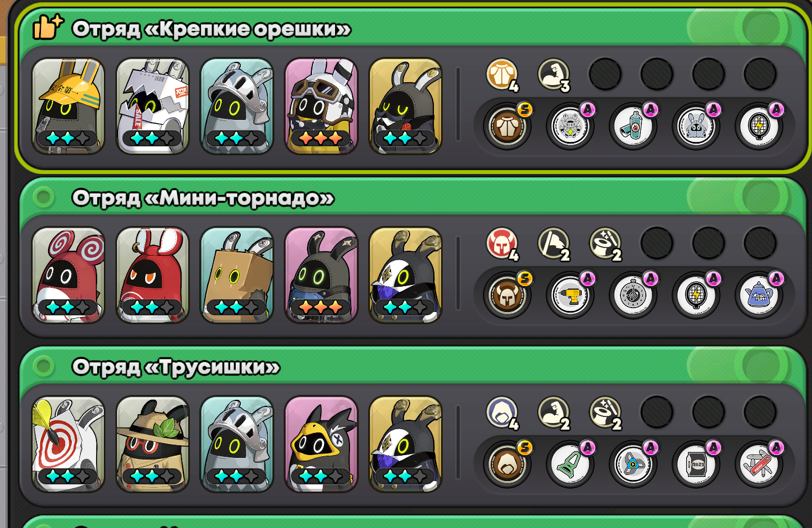Click the blue teapot item icon

point(759,295)
